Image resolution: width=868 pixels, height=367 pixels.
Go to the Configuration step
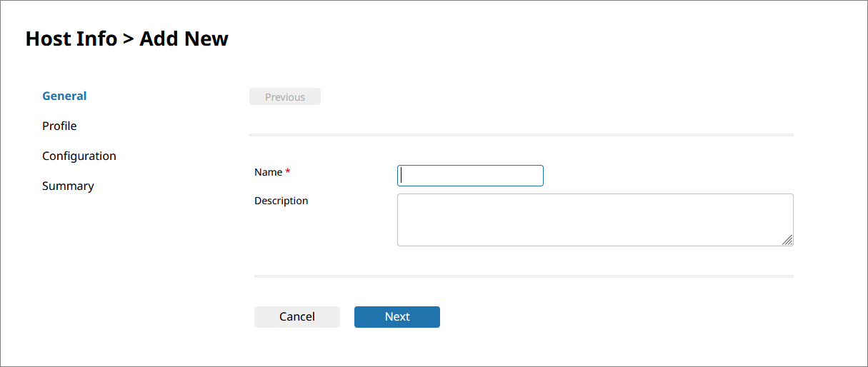click(79, 156)
